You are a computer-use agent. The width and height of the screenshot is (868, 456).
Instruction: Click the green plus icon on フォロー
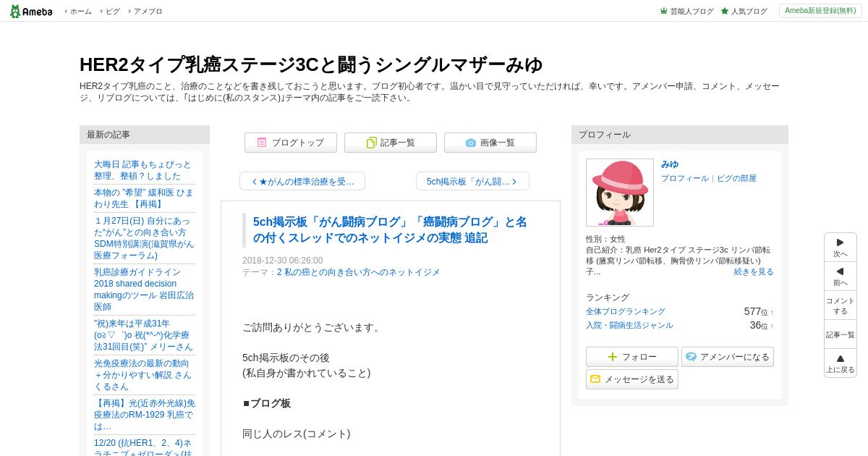click(613, 357)
